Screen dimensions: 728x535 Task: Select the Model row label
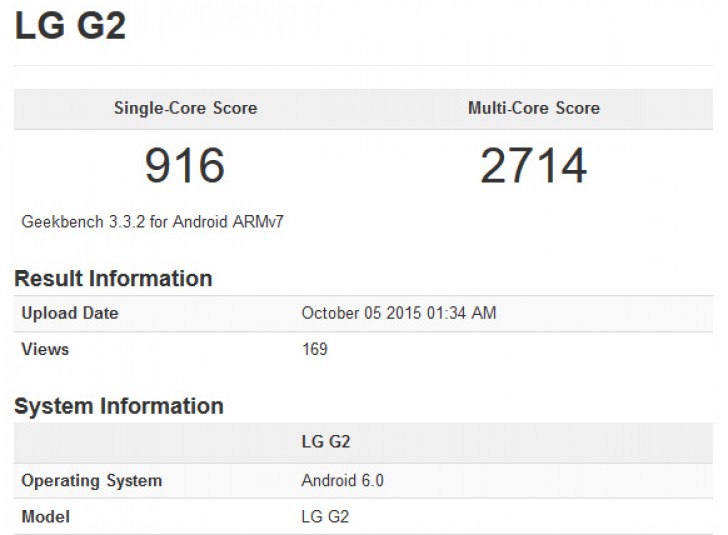click(46, 517)
